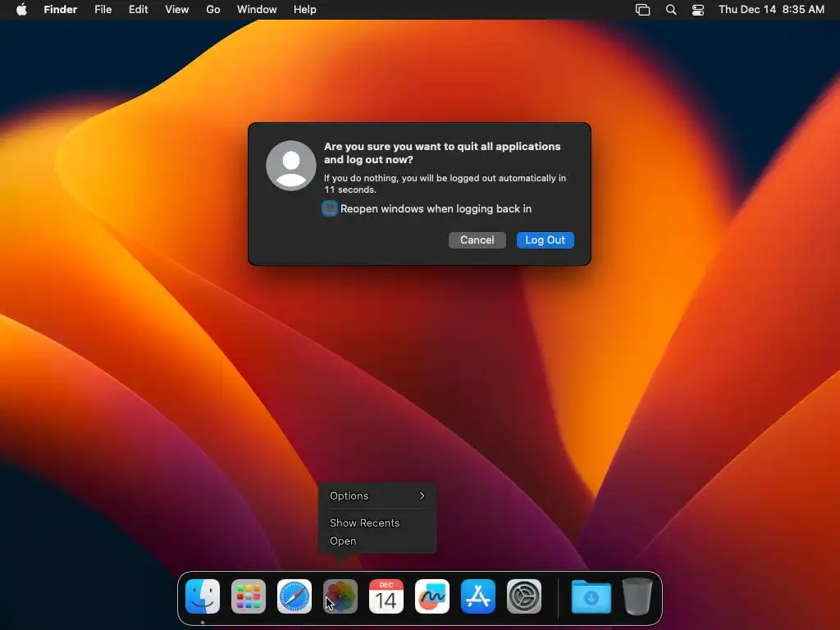This screenshot has width=840, height=630.
Task: Confirm with the Log Out button
Action: pyautogui.click(x=545, y=240)
